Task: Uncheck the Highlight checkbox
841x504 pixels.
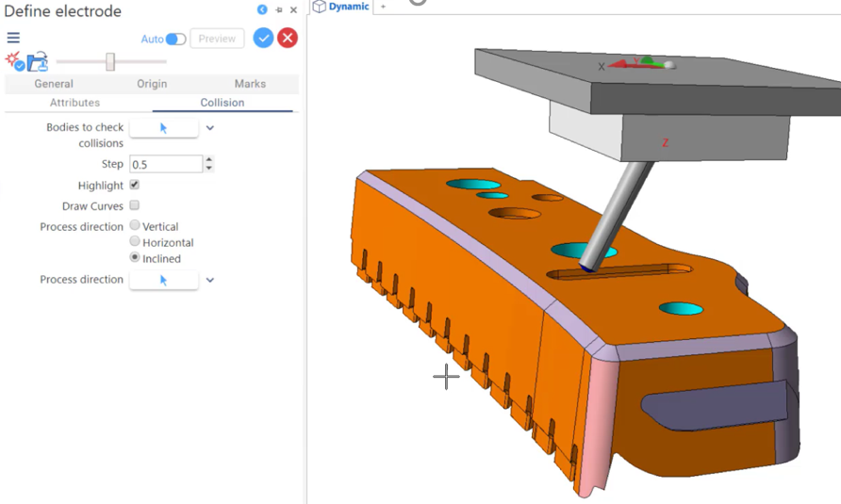Action: click(x=134, y=186)
